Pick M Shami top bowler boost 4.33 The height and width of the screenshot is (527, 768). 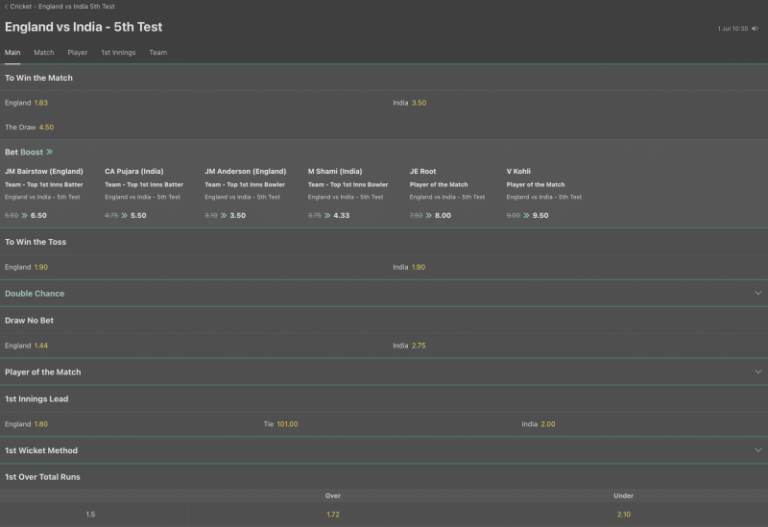click(x=341, y=215)
